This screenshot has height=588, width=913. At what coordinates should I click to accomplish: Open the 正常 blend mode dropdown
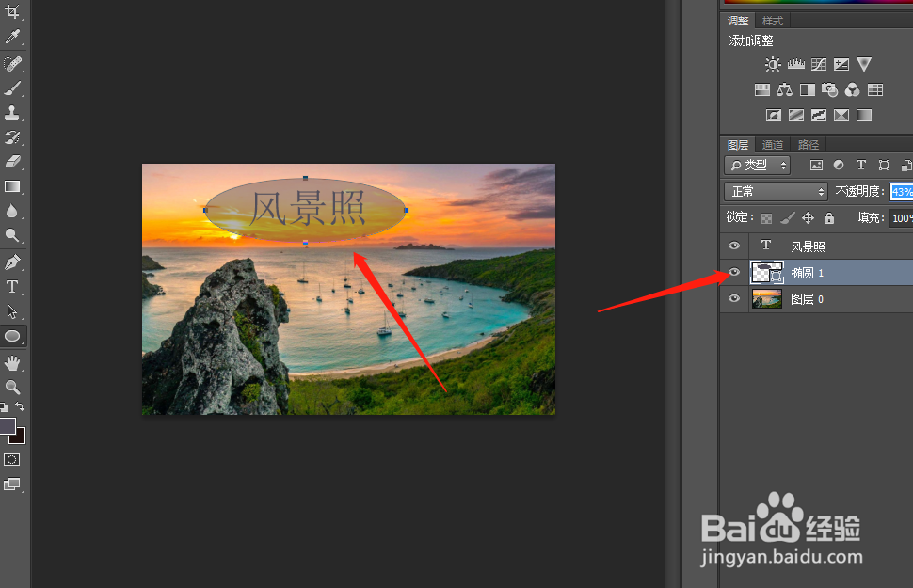777,192
